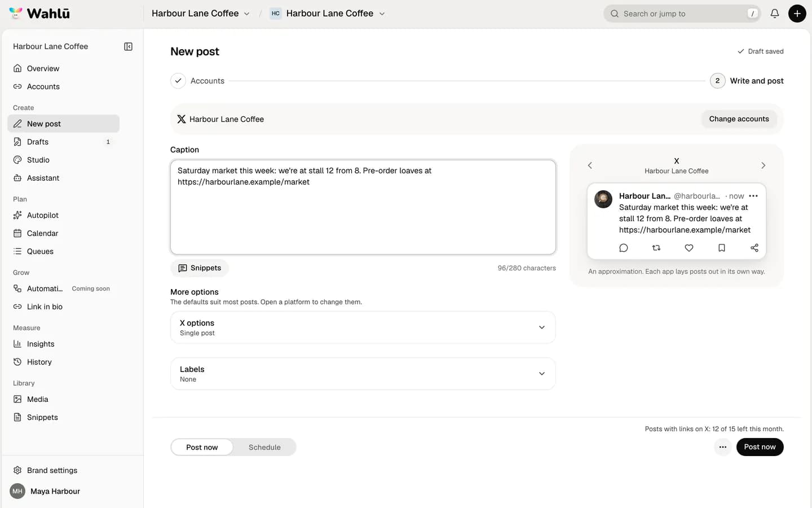Open Overview in the sidebar
This screenshot has height=508, width=812.
63,68
